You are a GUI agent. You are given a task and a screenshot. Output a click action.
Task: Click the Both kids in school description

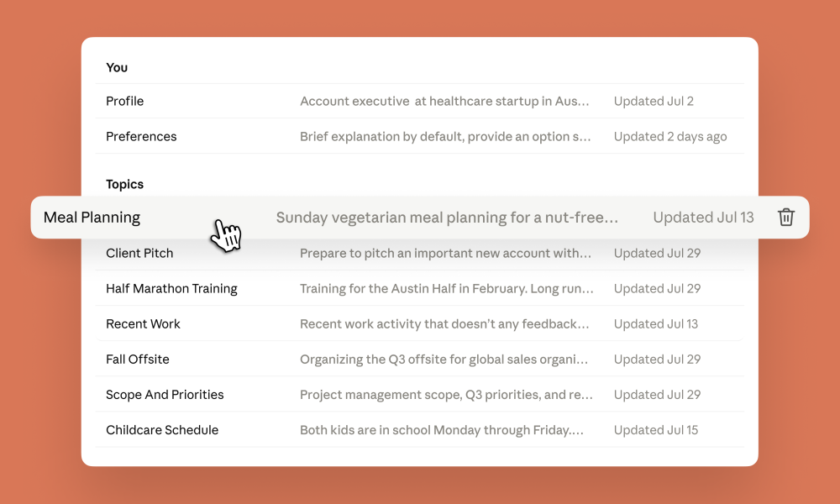pos(442,430)
